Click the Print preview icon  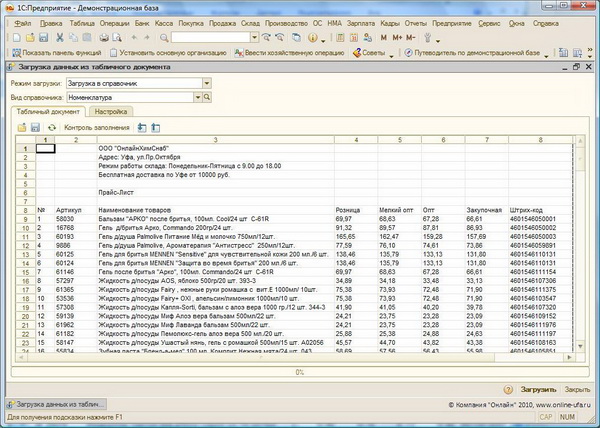click(117, 37)
